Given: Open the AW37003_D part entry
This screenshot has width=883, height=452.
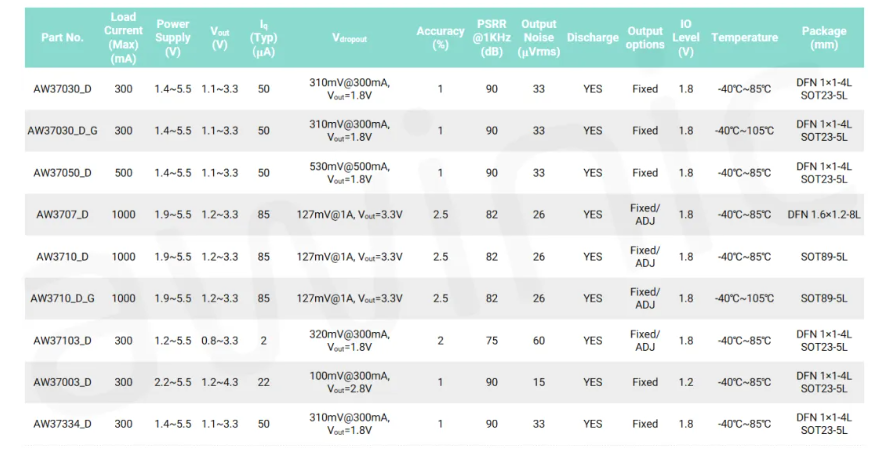Looking at the screenshot, I should click(x=62, y=382).
